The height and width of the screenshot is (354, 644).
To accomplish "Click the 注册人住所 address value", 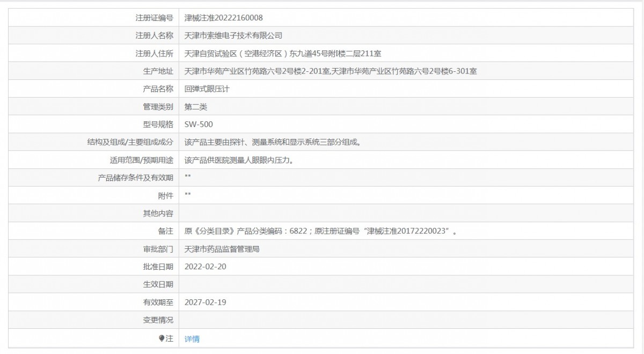I will pyautogui.click(x=283, y=53).
